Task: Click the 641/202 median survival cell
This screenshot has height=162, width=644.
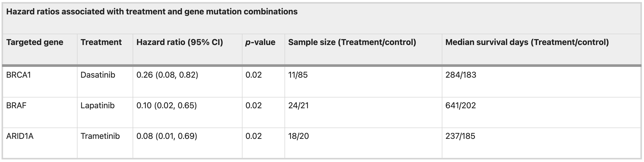Action: click(x=461, y=106)
